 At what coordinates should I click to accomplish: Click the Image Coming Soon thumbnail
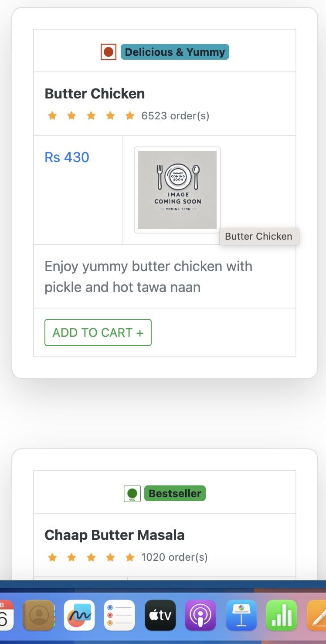click(177, 190)
